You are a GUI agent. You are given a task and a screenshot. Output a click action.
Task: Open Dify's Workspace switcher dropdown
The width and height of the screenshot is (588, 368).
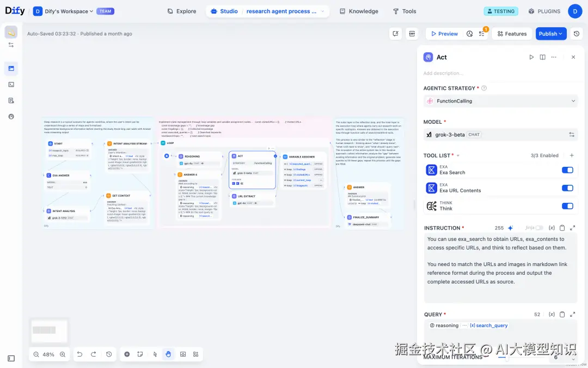69,11
